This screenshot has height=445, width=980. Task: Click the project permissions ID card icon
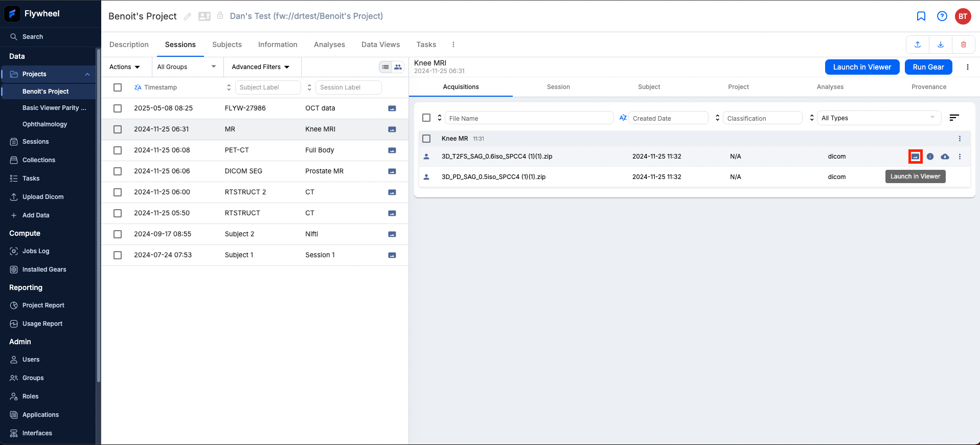[204, 16]
